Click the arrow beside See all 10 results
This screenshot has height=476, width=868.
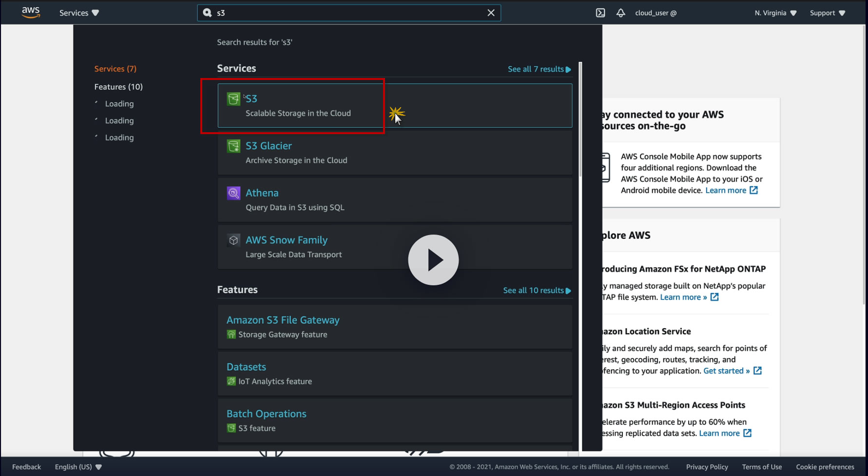coord(568,291)
